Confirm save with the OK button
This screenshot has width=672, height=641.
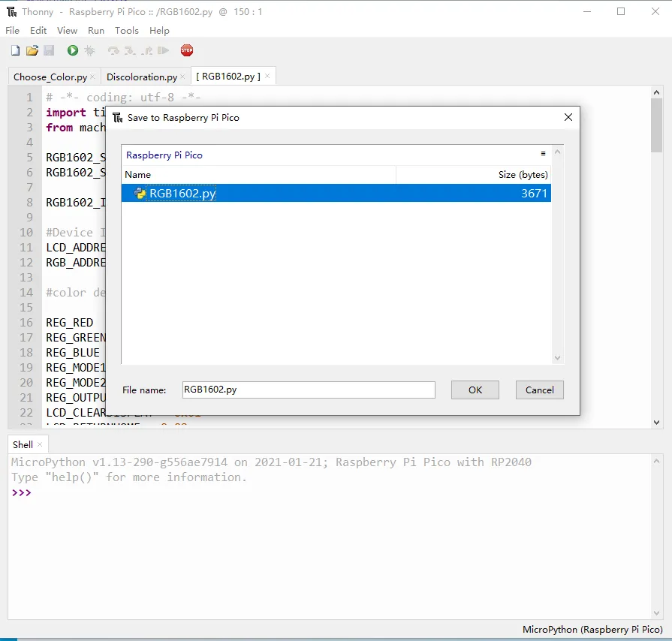475,390
